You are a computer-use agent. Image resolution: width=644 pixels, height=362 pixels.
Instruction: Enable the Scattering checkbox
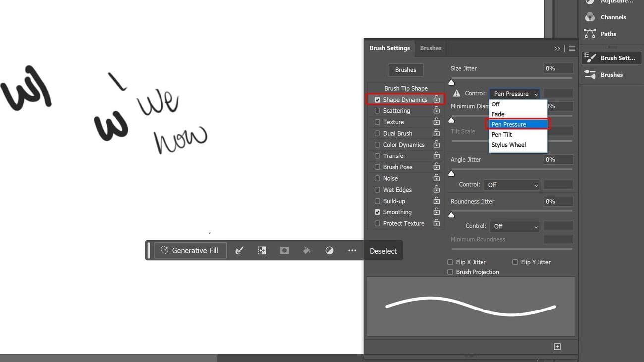pyautogui.click(x=377, y=110)
